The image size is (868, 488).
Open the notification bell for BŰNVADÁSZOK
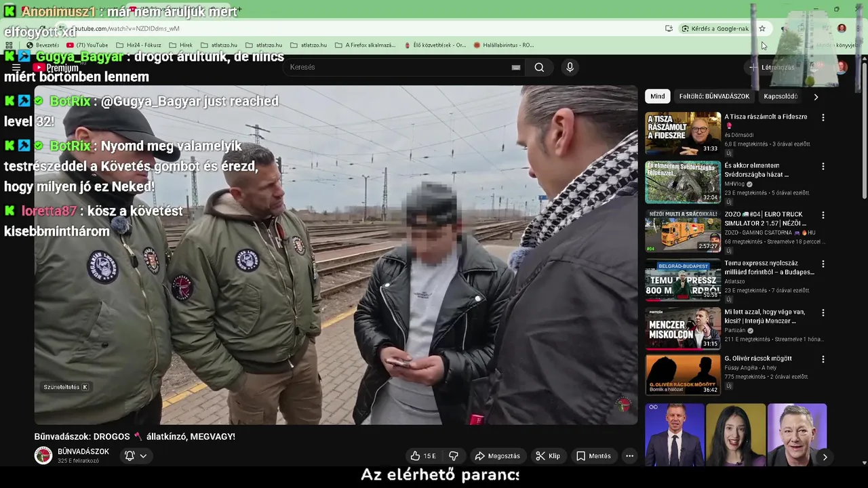click(130, 456)
